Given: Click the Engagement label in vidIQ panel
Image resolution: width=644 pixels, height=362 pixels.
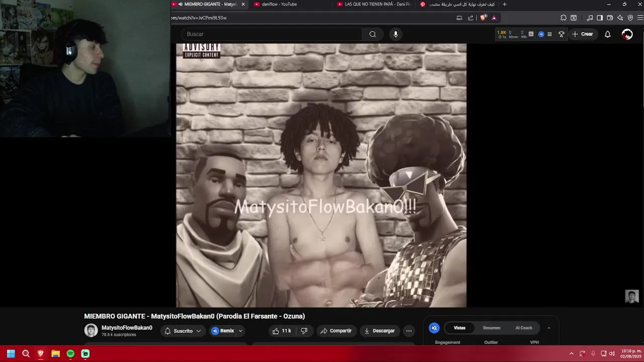Looking at the screenshot, I should pyautogui.click(x=447, y=342).
